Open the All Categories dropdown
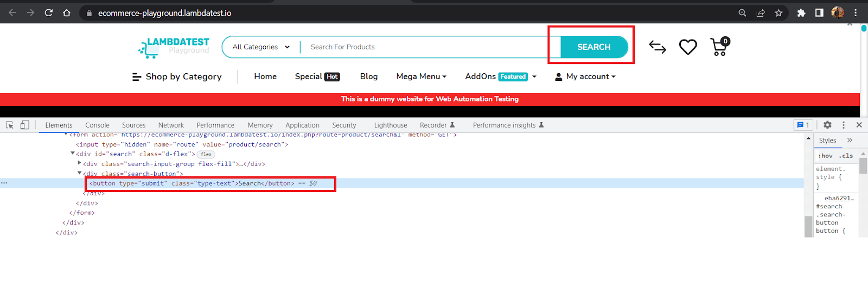868x293 pixels. point(261,47)
